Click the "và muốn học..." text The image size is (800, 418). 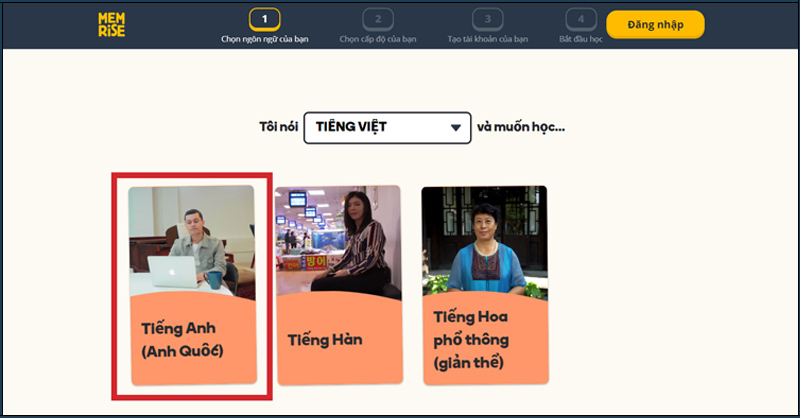click(x=521, y=128)
